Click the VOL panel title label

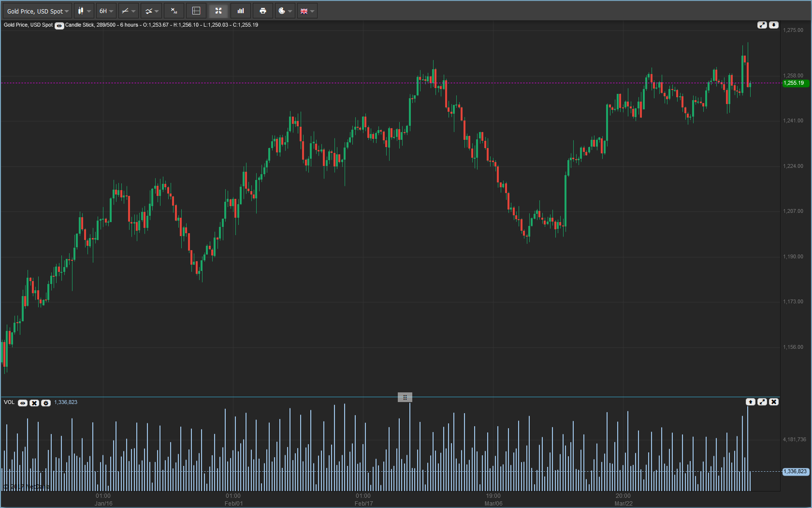pyautogui.click(x=9, y=402)
